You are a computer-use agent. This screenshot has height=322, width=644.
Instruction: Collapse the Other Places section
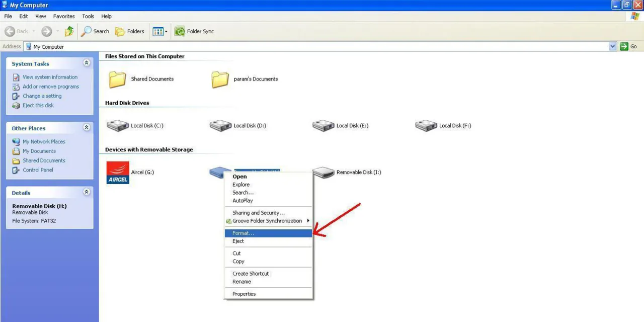[87, 127]
